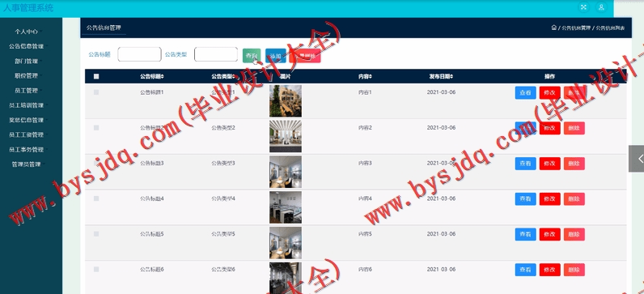
Task: Expand 员工管理 in the sidebar
Action: [x=28, y=91]
